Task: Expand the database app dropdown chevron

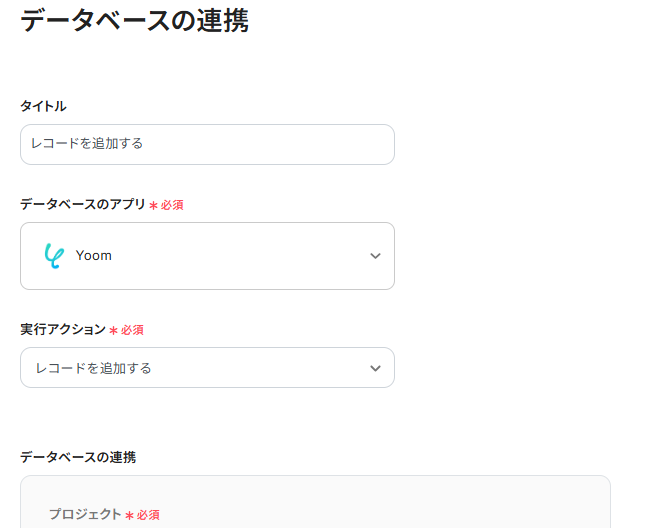Action: coord(375,256)
